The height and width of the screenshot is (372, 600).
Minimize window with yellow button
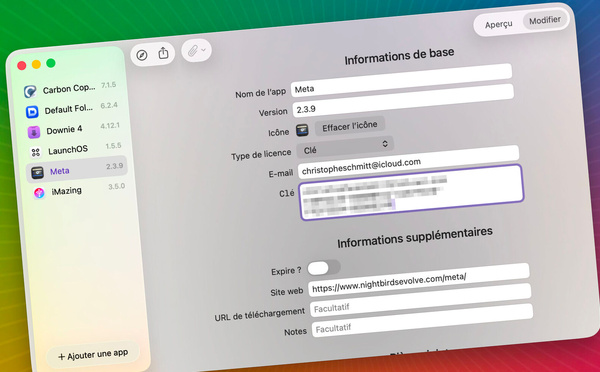click(36, 64)
